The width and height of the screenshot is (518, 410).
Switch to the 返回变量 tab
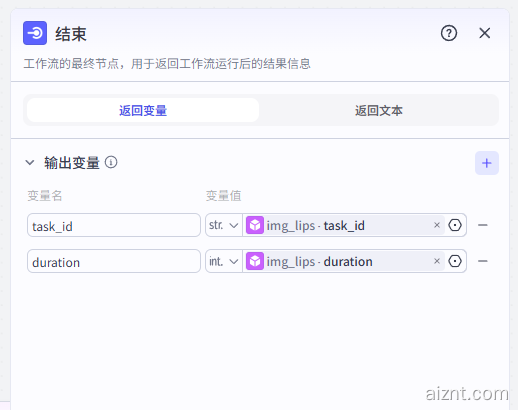click(143, 110)
